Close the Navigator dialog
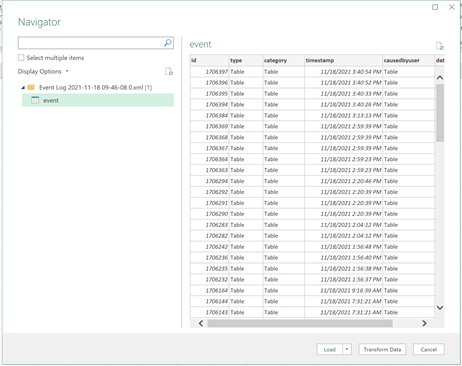Viewport: 462px width, 366px height. (452, 7)
